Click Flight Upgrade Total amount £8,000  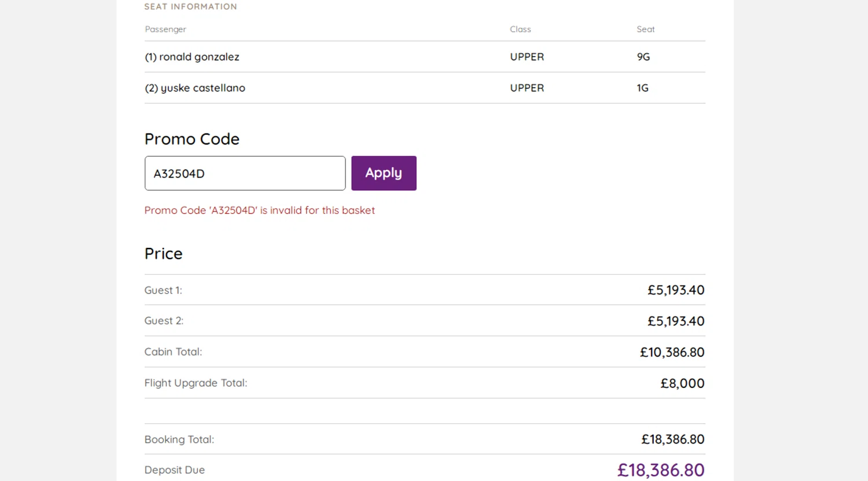coord(682,383)
